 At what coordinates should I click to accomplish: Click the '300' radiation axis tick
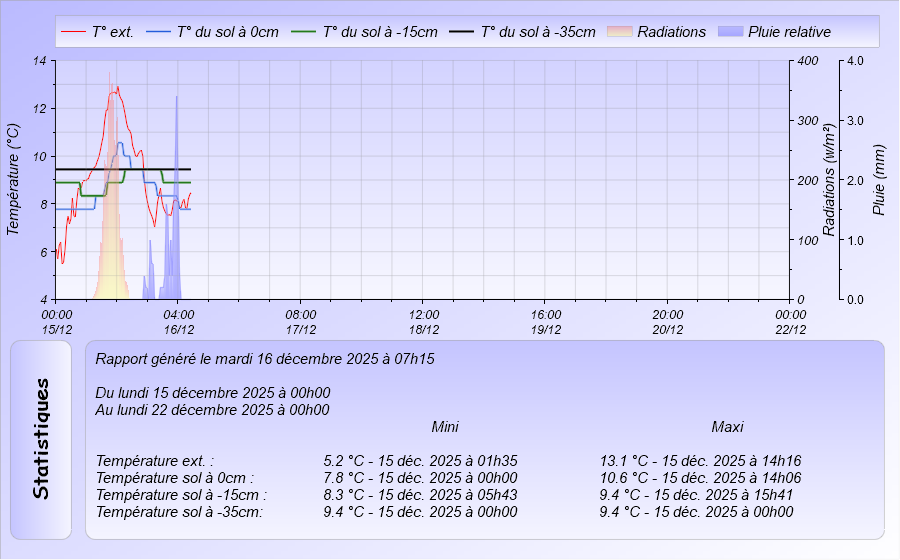pyautogui.click(x=808, y=120)
